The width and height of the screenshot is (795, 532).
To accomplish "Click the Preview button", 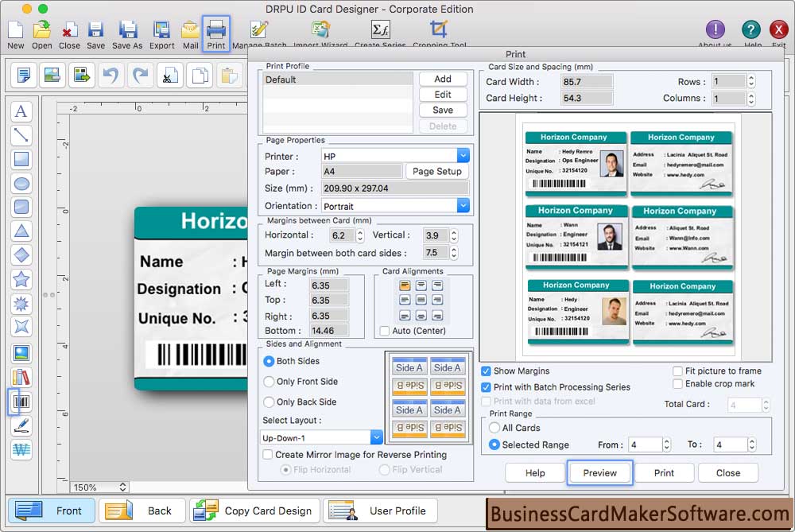I will (599, 472).
